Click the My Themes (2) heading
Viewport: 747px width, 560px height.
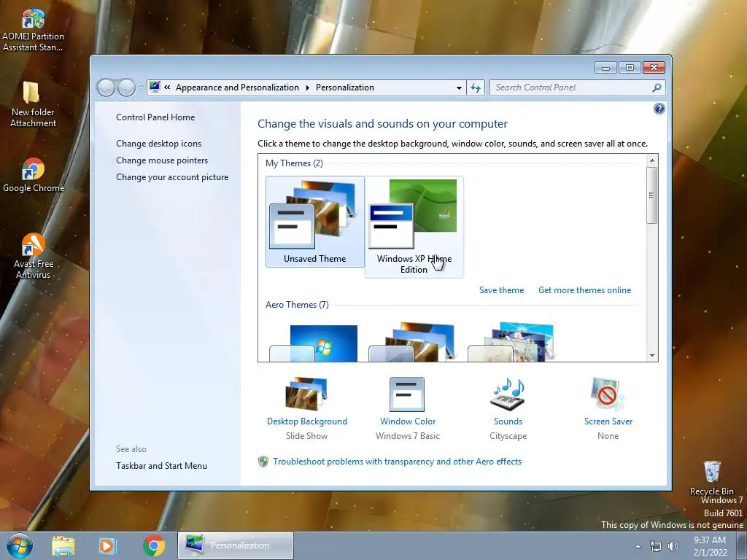point(294,163)
